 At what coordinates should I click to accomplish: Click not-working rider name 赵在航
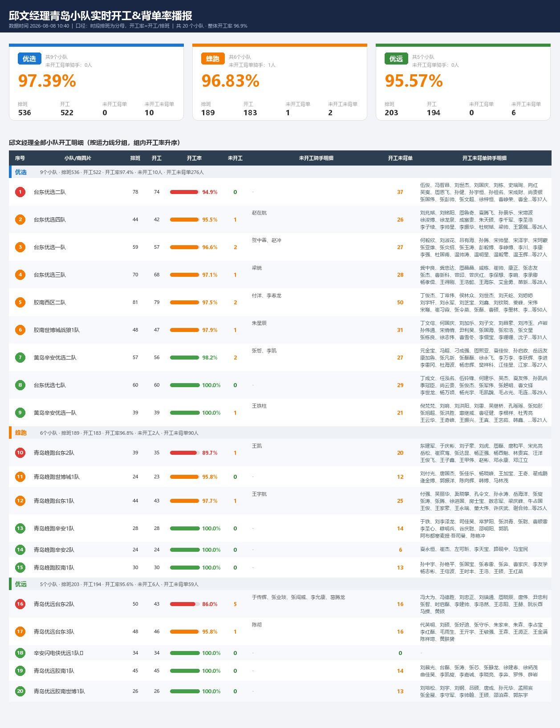259,213
